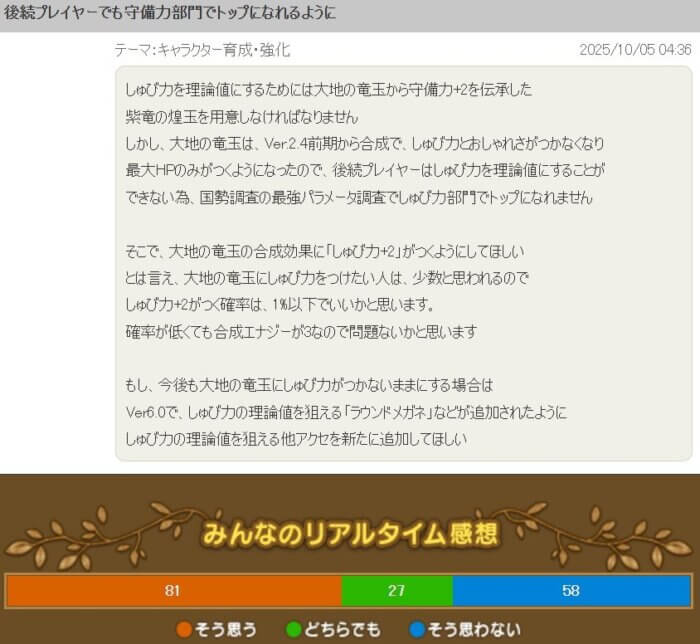
Task: Select the そう思う vote label
Action: 226,629
